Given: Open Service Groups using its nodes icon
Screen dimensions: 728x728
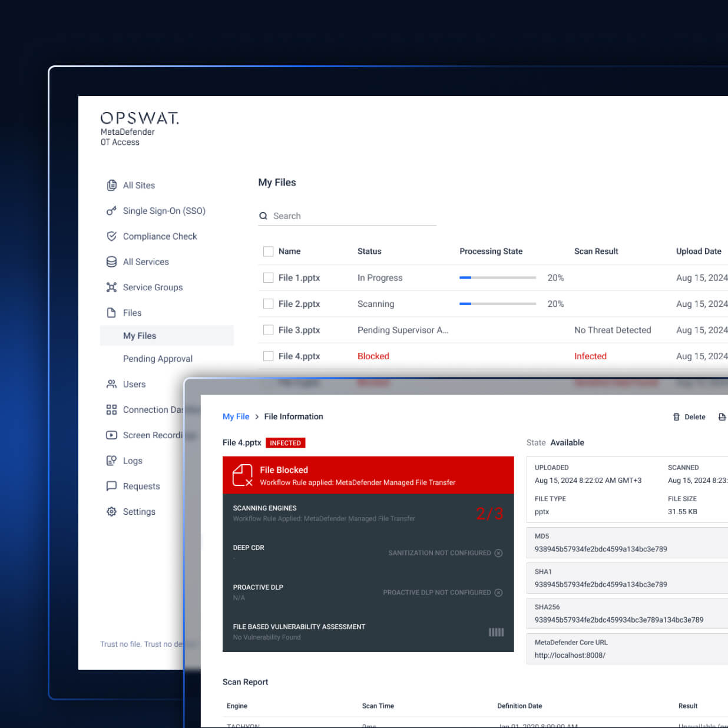Looking at the screenshot, I should [112, 287].
